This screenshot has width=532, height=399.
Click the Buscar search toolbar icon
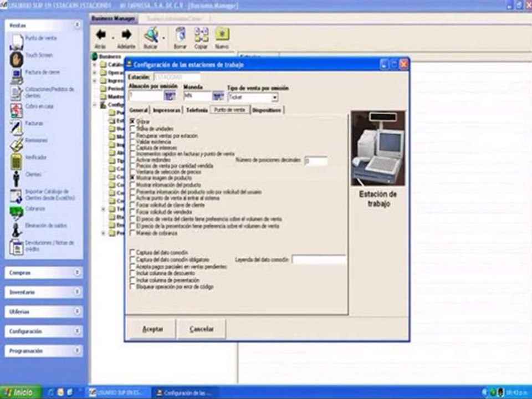[151, 34]
